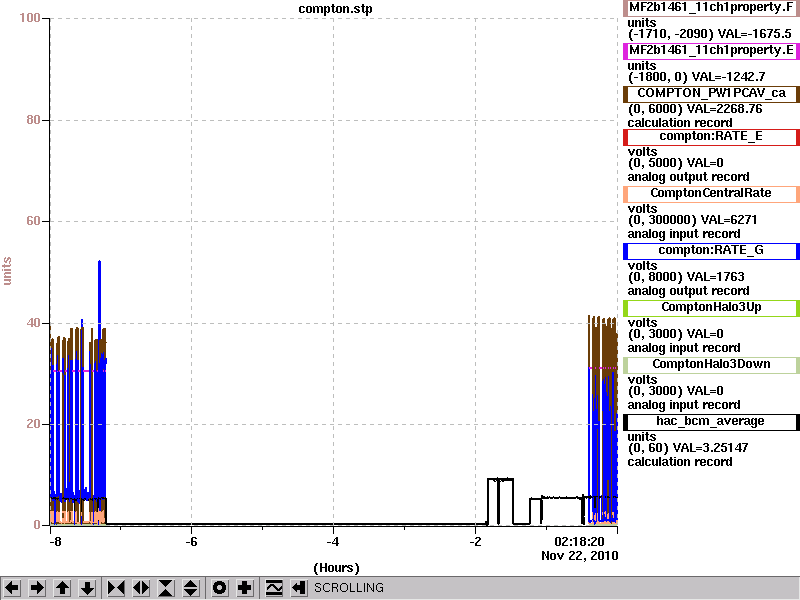
Task: Click the y-axis tick label 60
Action: [33, 221]
